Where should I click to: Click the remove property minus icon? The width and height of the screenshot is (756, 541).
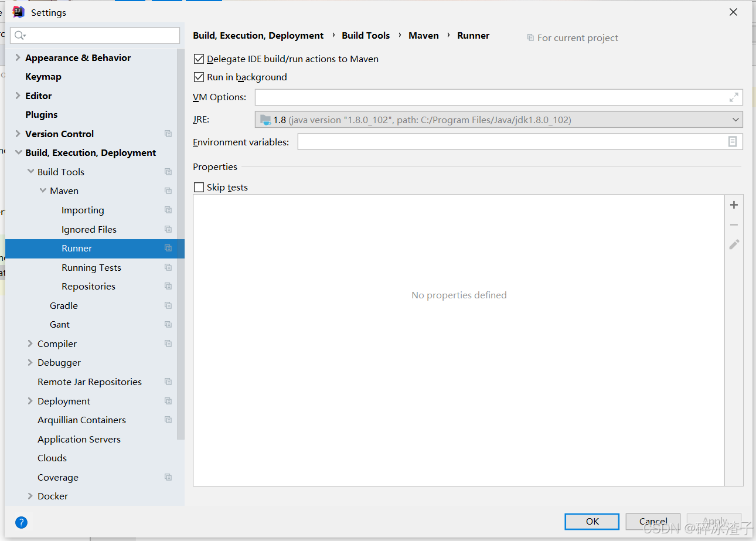[734, 225]
